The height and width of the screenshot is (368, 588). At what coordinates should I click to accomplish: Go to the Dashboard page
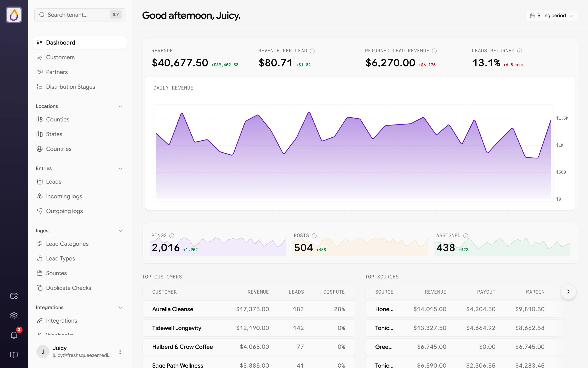(x=80, y=43)
